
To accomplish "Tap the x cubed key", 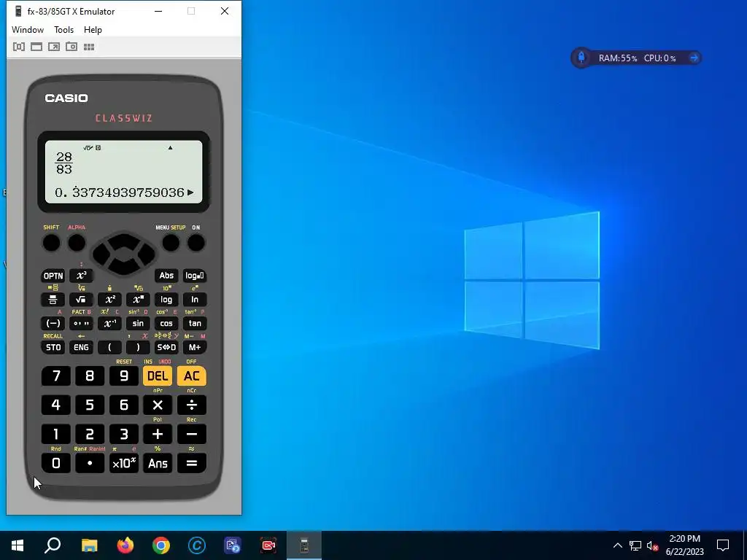I will [x=82, y=276].
